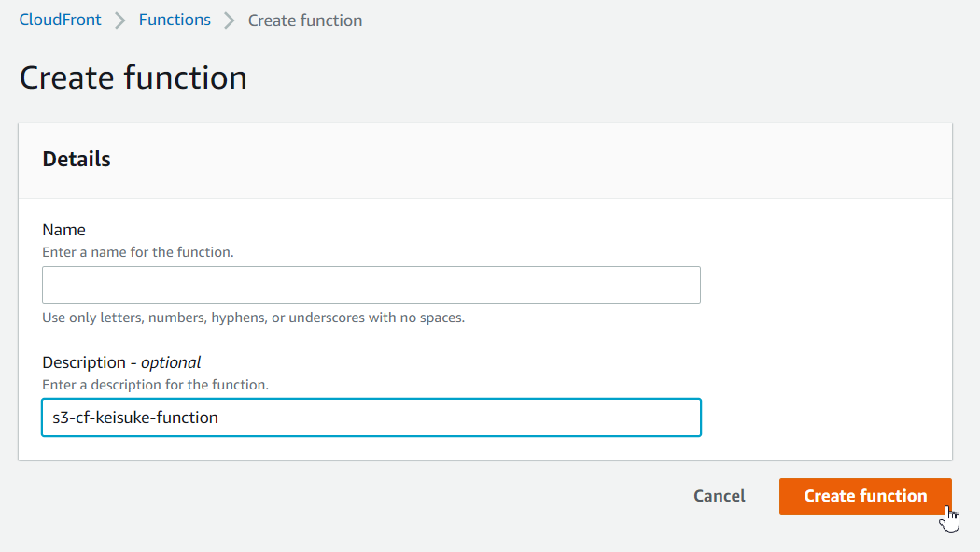980x552 pixels.
Task: Click the CloudFront breadcrumb link
Action: (60, 20)
